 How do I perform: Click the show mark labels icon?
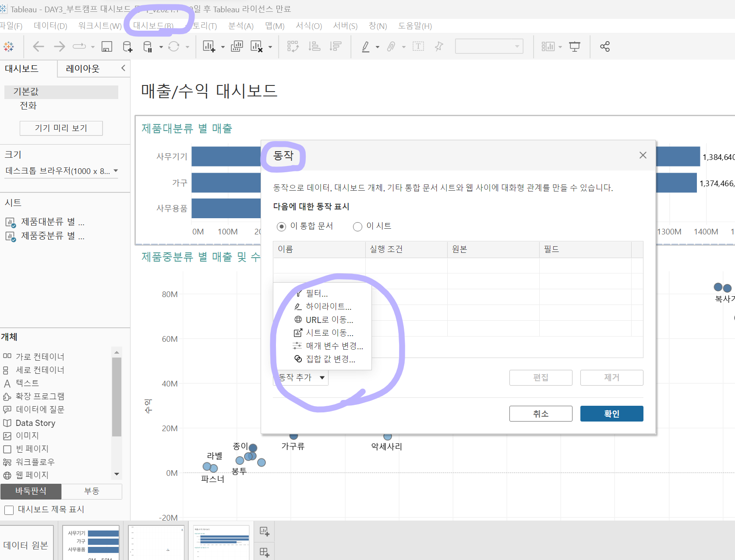[x=418, y=46]
